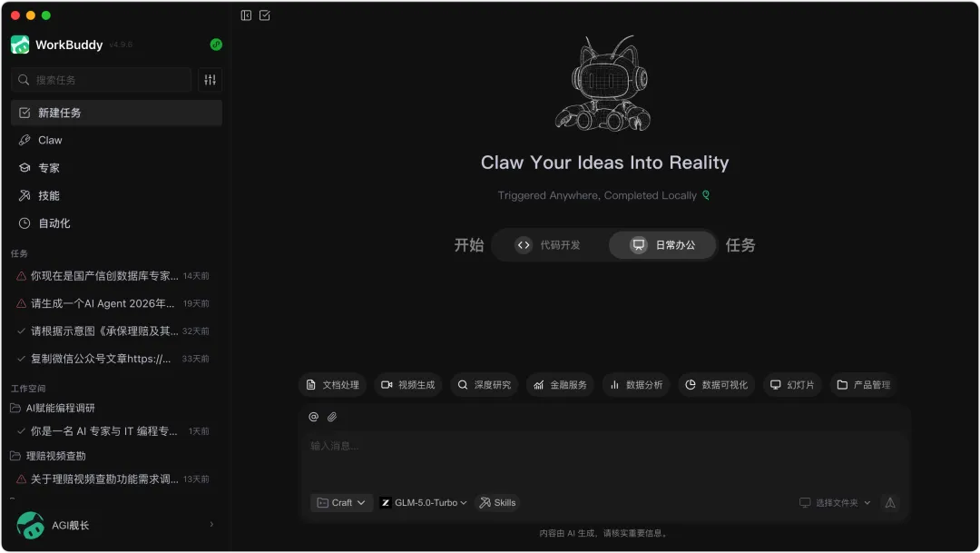Click the @ mention icon
The width and height of the screenshot is (980, 553).
click(x=314, y=417)
